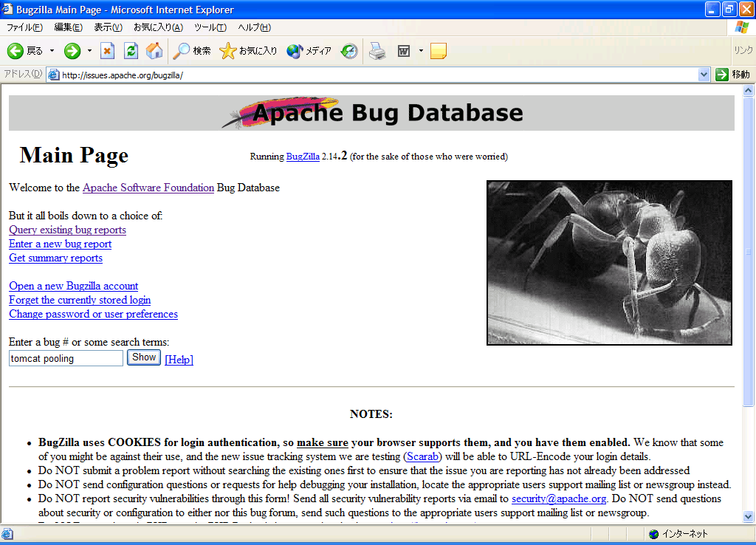Open the 編集(E) menu
The image size is (756, 545).
[69, 27]
